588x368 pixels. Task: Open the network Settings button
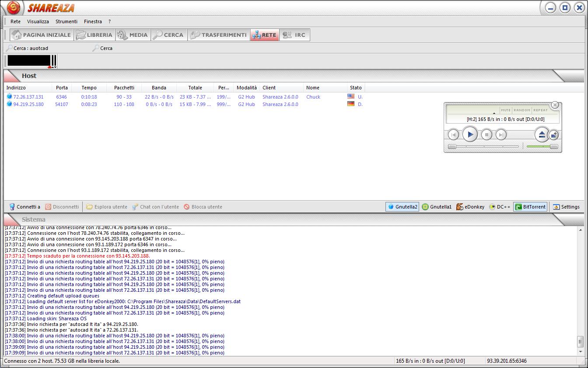pyautogui.click(x=566, y=207)
